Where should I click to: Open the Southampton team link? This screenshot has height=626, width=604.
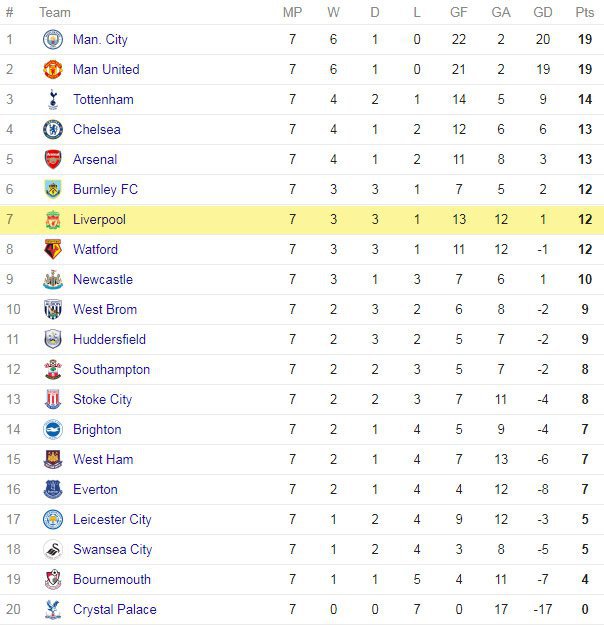pos(111,370)
